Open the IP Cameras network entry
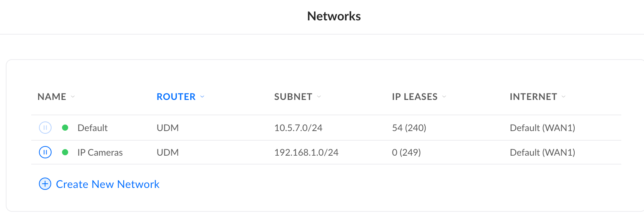This screenshot has height=216, width=644. tap(100, 153)
